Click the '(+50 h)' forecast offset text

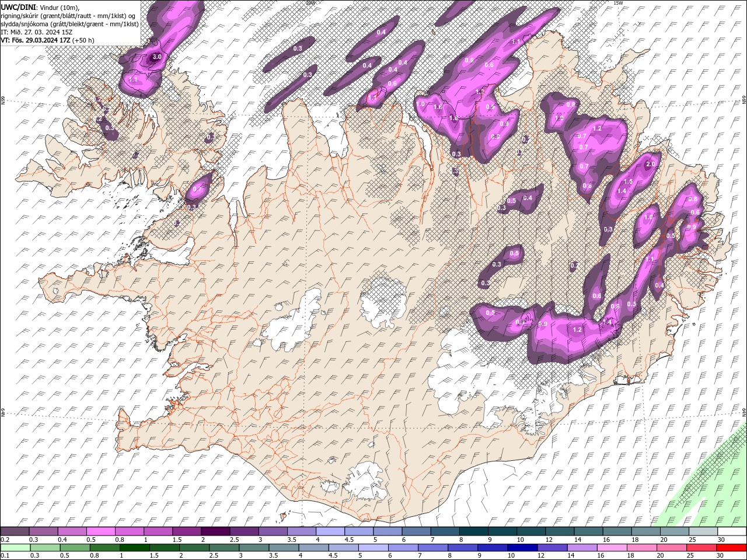tap(83, 40)
